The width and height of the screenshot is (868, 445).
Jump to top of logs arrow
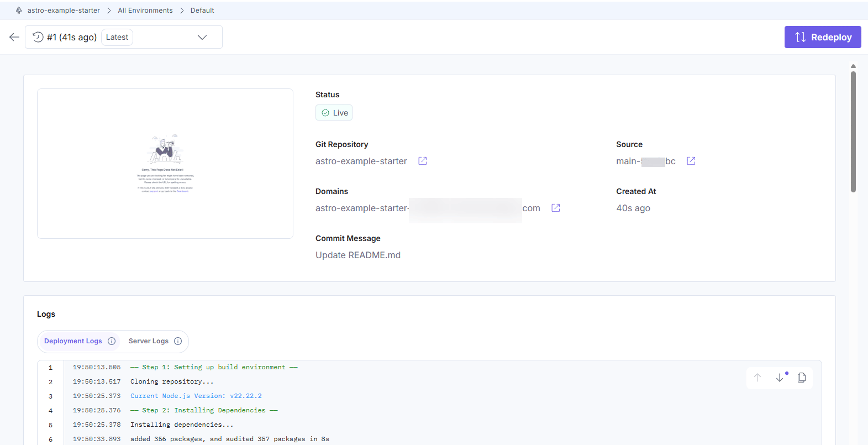(x=757, y=377)
